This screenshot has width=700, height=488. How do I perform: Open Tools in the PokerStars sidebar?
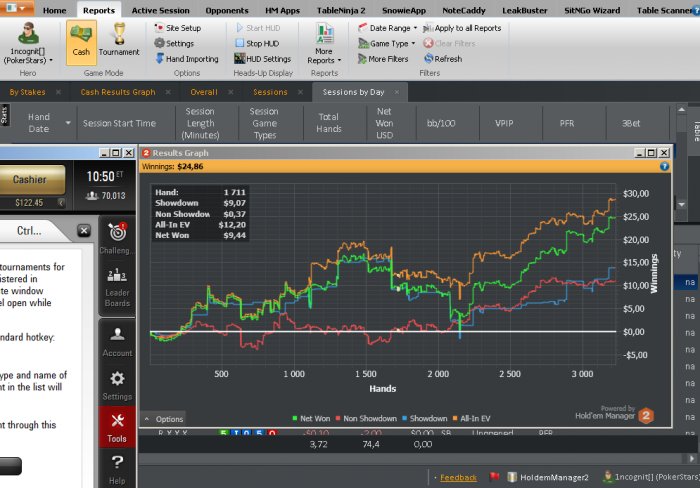[117, 428]
